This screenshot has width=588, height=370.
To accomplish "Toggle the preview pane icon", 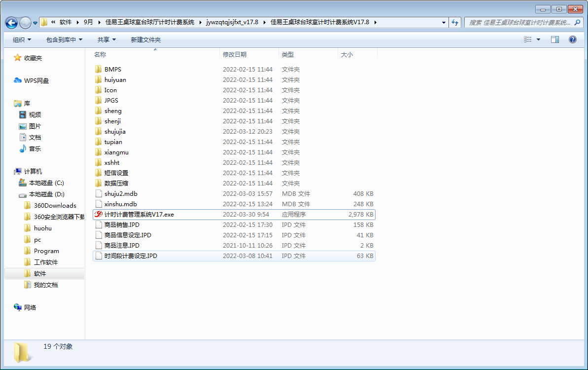I will point(554,39).
